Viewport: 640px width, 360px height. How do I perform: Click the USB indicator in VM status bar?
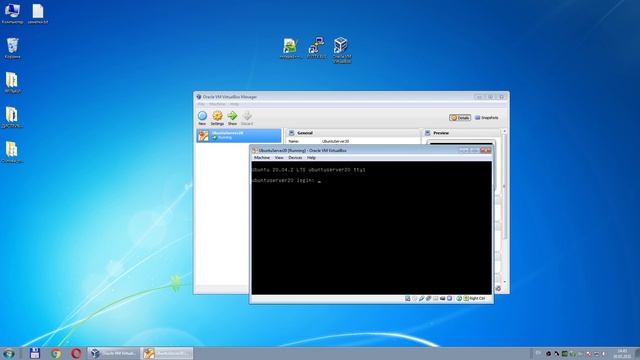[421, 299]
